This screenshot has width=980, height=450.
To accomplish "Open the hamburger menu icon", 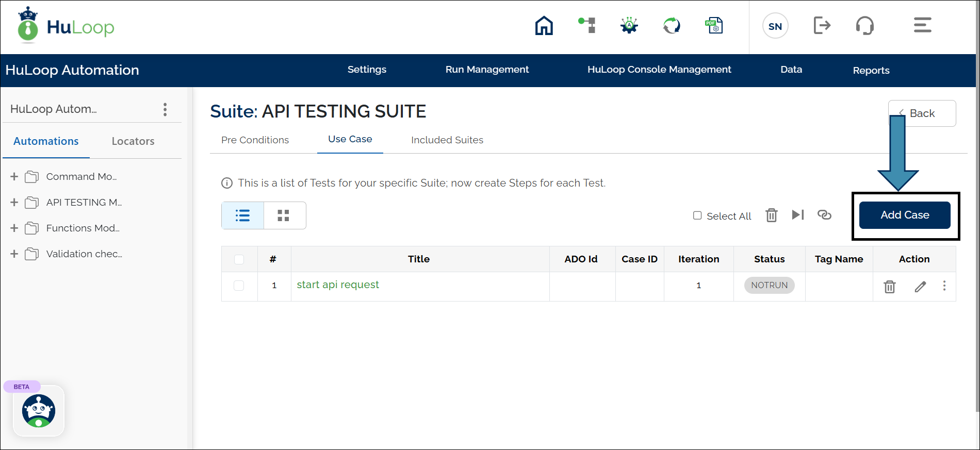I will [x=922, y=25].
